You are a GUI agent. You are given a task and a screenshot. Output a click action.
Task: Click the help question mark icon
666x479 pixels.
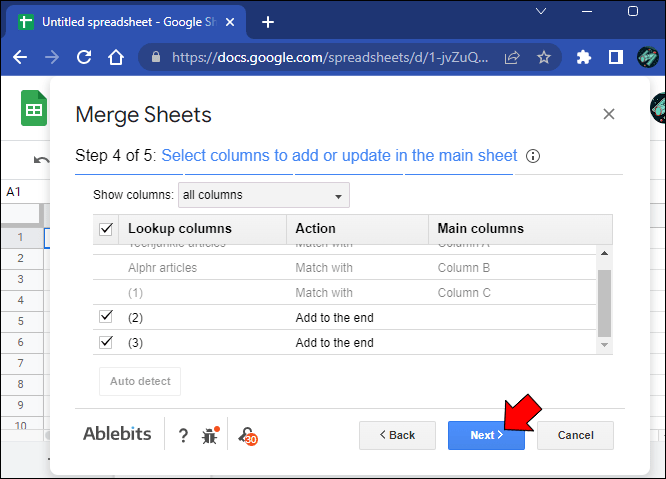[x=183, y=435]
